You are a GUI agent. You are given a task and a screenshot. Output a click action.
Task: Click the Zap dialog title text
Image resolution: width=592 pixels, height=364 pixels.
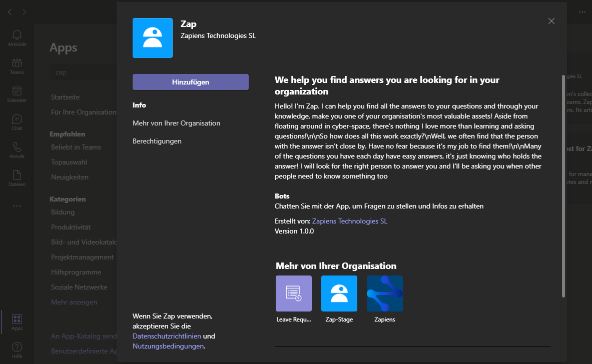pyautogui.click(x=188, y=24)
